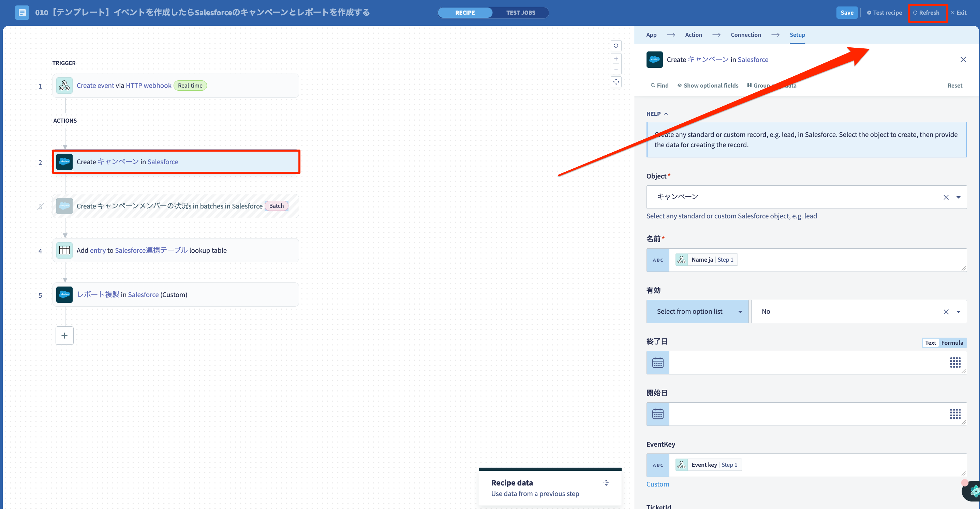Reset the step configuration
Viewport: 980px width, 509px height.
coord(954,86)
